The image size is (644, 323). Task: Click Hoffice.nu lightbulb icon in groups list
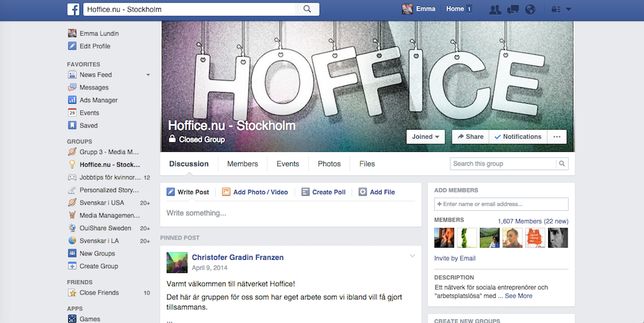click(x=72, y=165)
